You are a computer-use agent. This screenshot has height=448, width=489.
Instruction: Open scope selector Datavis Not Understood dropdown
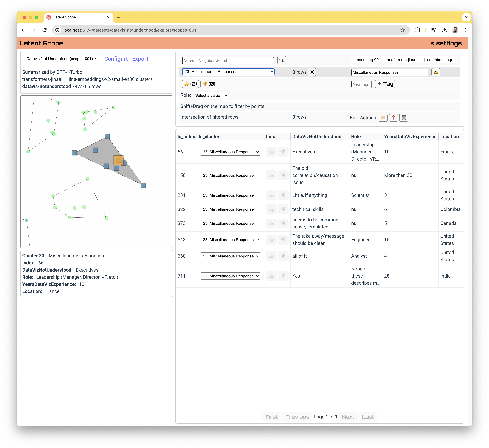pyautogui.click(x=61, y=59)
